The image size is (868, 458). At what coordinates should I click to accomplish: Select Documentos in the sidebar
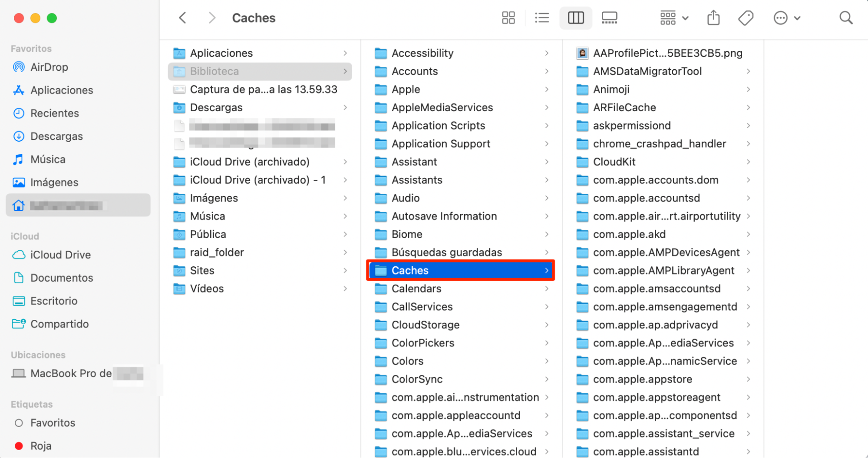point(62,278)
